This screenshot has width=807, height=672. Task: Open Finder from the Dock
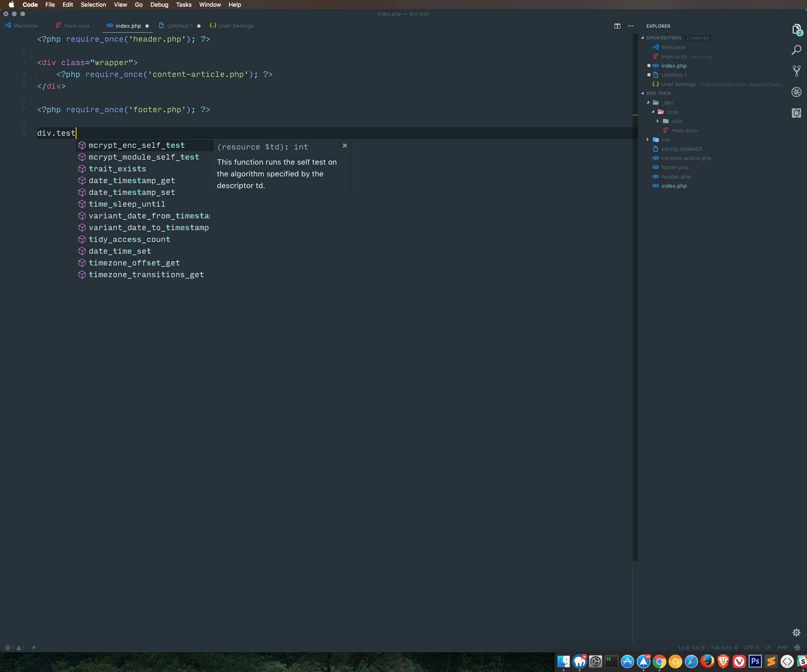point(564,662)
